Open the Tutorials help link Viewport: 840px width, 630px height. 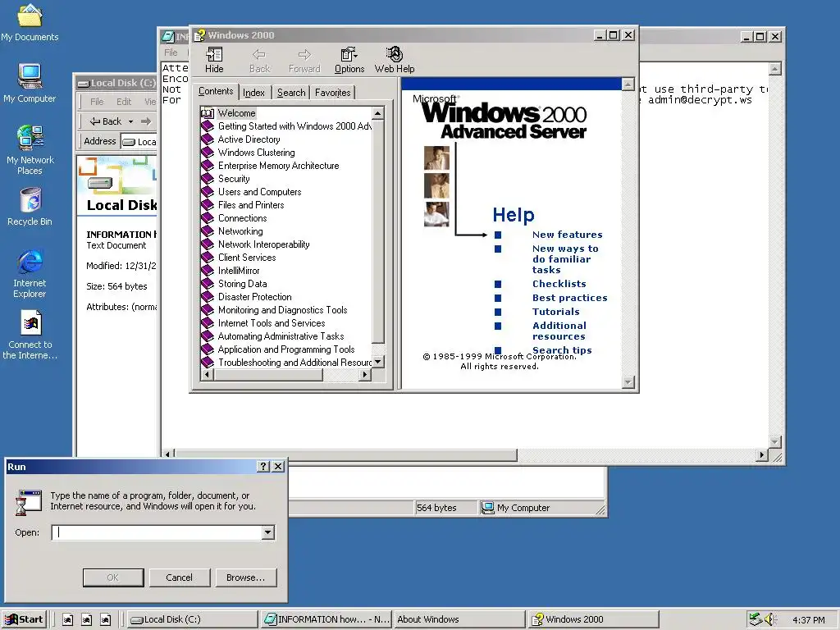[555, 312]
